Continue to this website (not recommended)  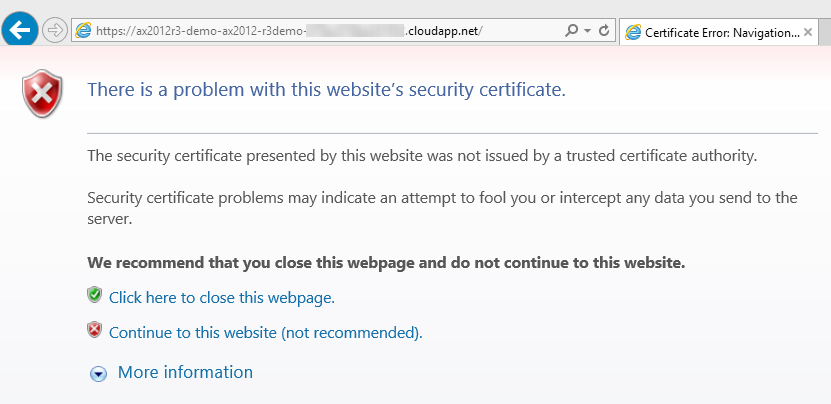pos(265,332)
